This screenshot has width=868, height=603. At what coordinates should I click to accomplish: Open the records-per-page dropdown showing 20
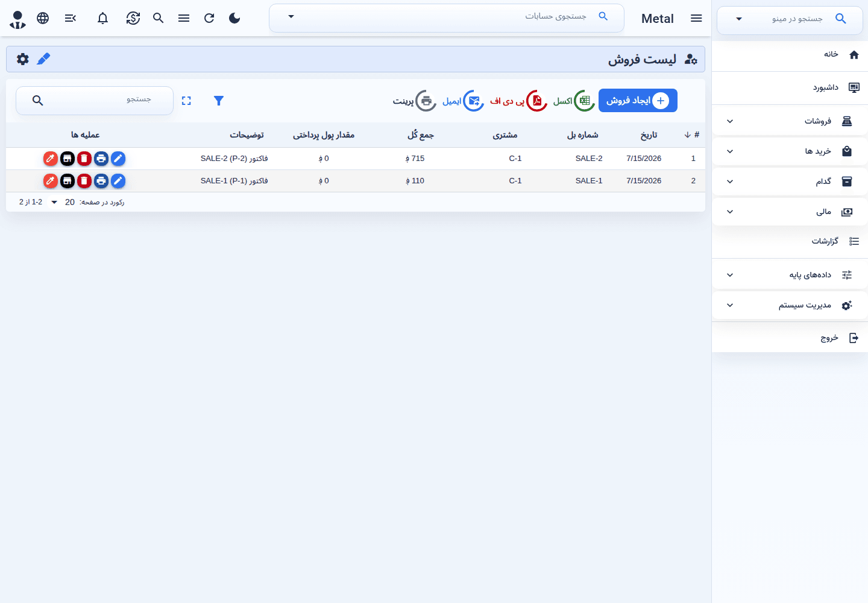pyautogui.click(x=61, y=202)
